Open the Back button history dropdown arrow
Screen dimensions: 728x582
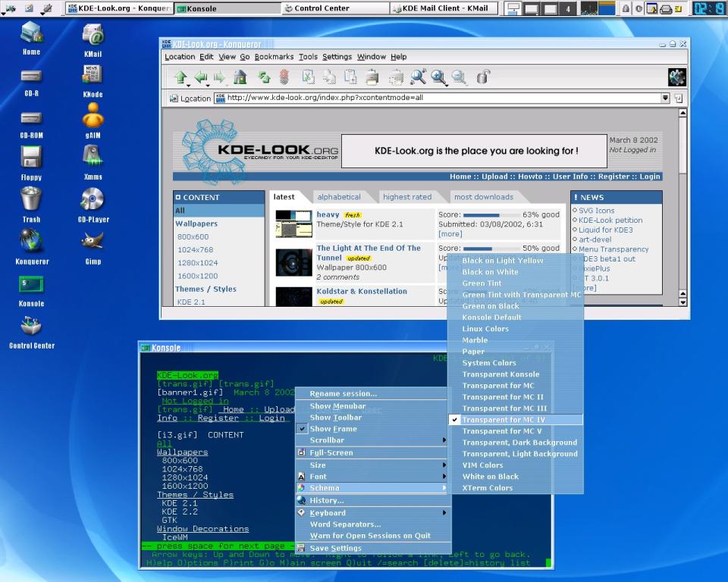(208, 86)
